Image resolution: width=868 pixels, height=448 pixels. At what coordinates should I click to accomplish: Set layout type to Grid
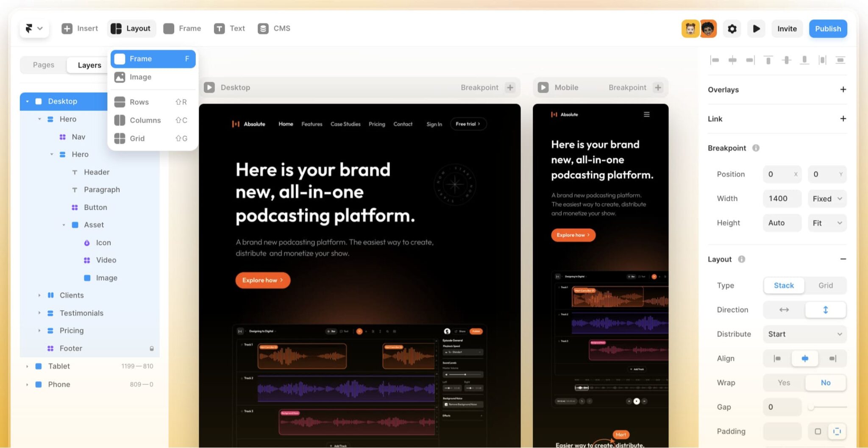(825, 285)
